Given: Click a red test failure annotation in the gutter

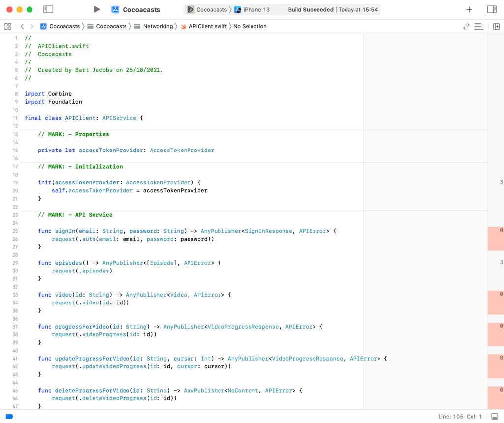Looking at the screenshot, I should click(496, 239).
